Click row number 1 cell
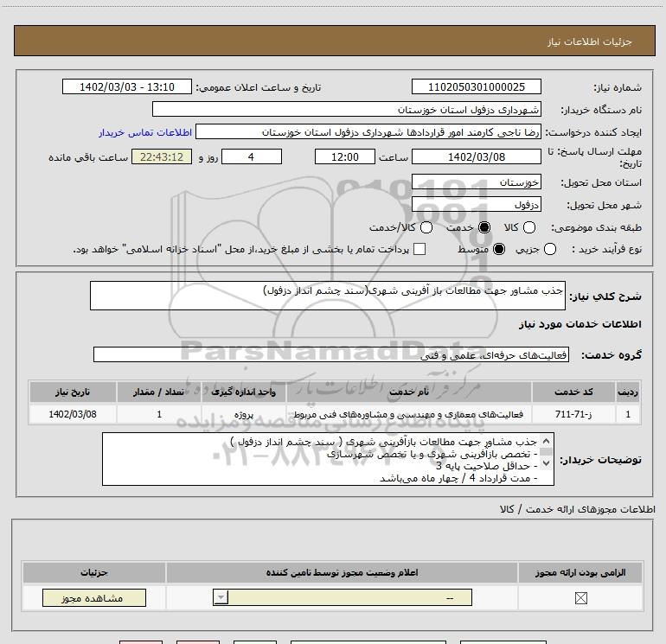 628,414
